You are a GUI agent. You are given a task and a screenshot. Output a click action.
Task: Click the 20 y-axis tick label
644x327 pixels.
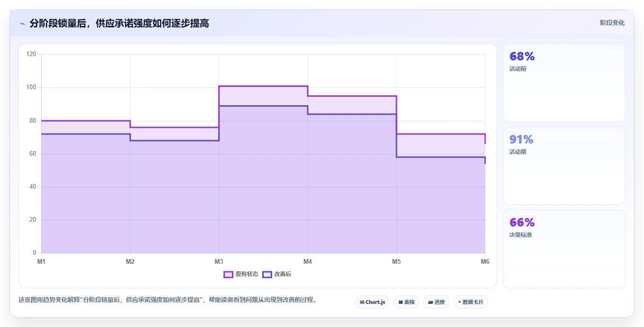click(x=33, y=220)
